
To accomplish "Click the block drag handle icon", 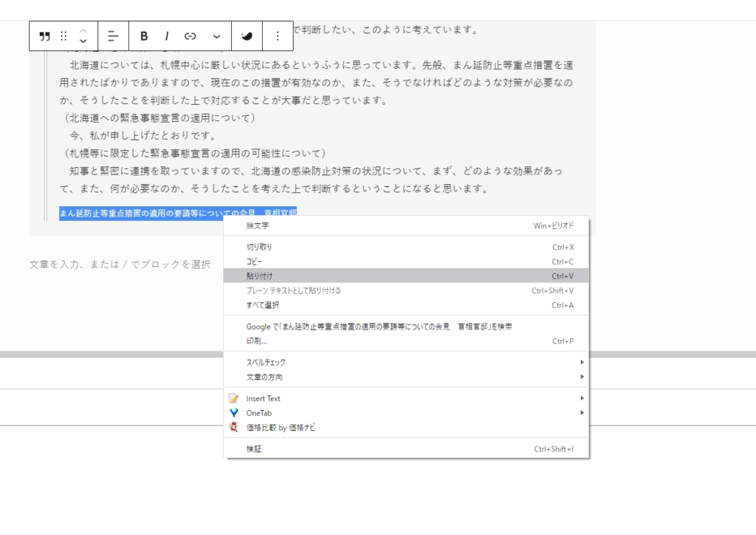I will click(x=63, y=36).
